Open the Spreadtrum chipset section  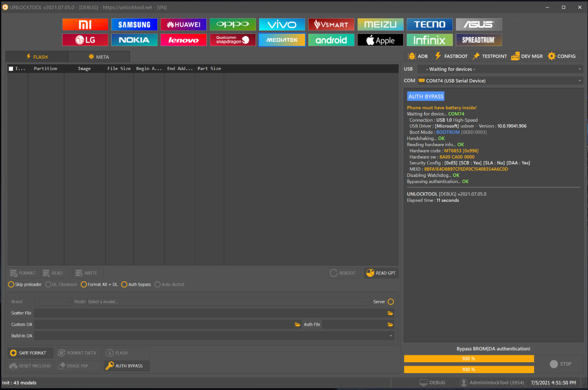coord(479,40)
